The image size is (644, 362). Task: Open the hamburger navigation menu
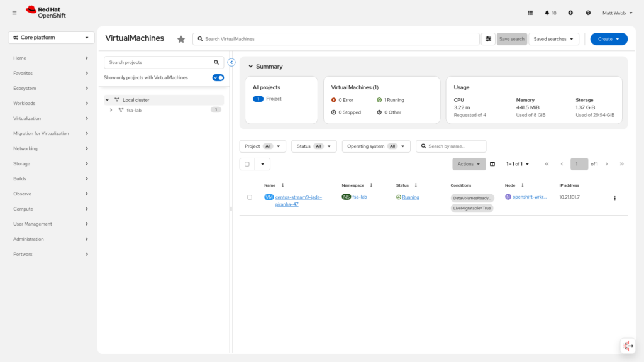[14, 13]
